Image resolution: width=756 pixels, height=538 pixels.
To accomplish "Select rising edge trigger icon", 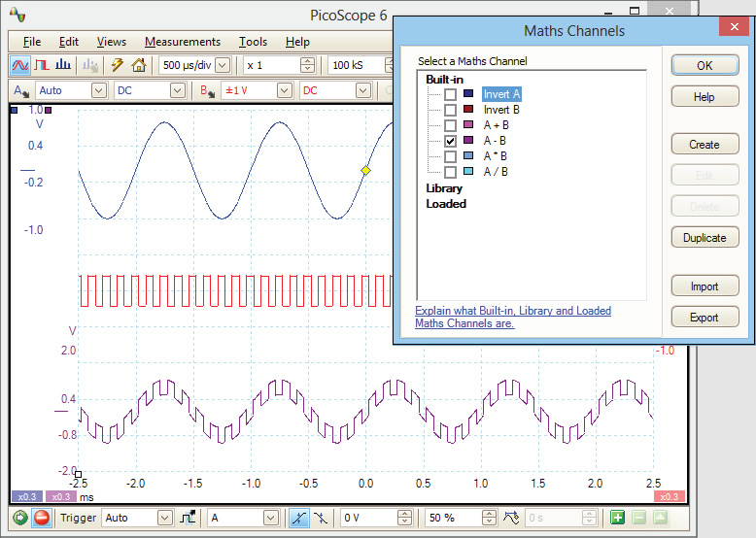I will point(299,518).
